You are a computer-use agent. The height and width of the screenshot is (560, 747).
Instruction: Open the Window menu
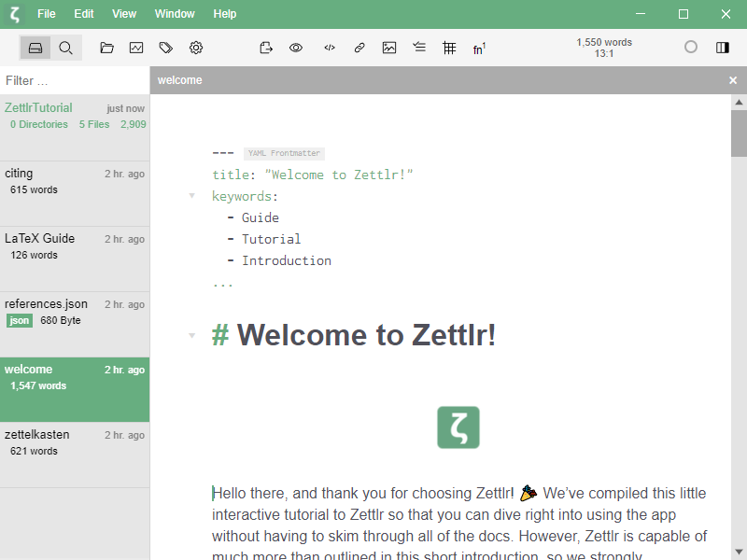pos(175,14)
